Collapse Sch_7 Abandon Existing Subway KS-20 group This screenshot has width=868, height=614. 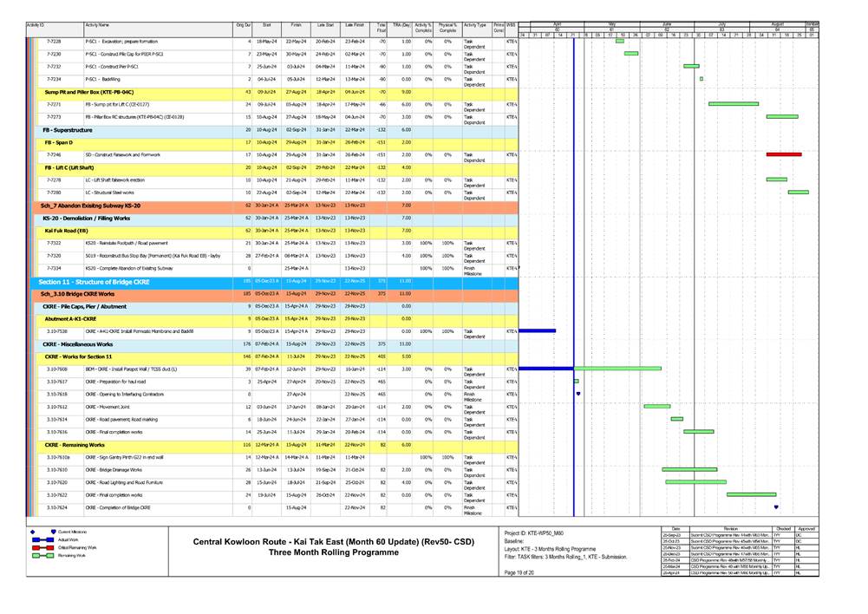point(91,206)
